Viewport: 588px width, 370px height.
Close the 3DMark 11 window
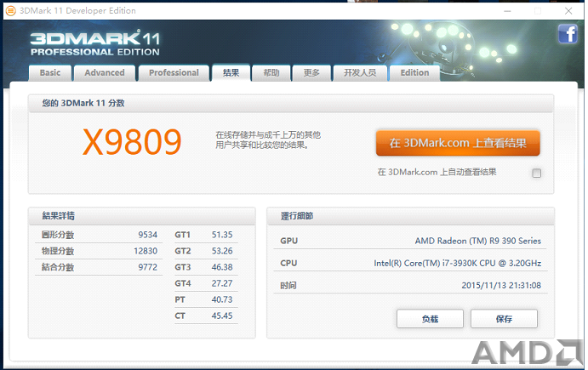point(568,11)
